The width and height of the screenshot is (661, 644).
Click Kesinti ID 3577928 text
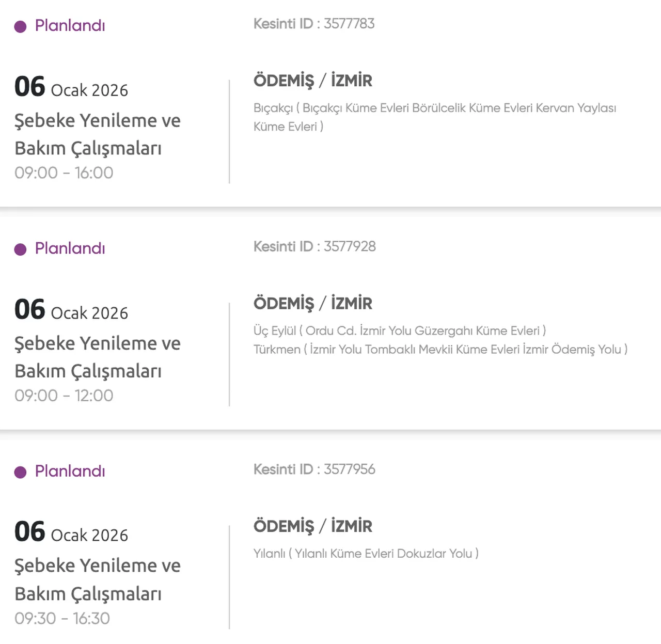point(314,246)
